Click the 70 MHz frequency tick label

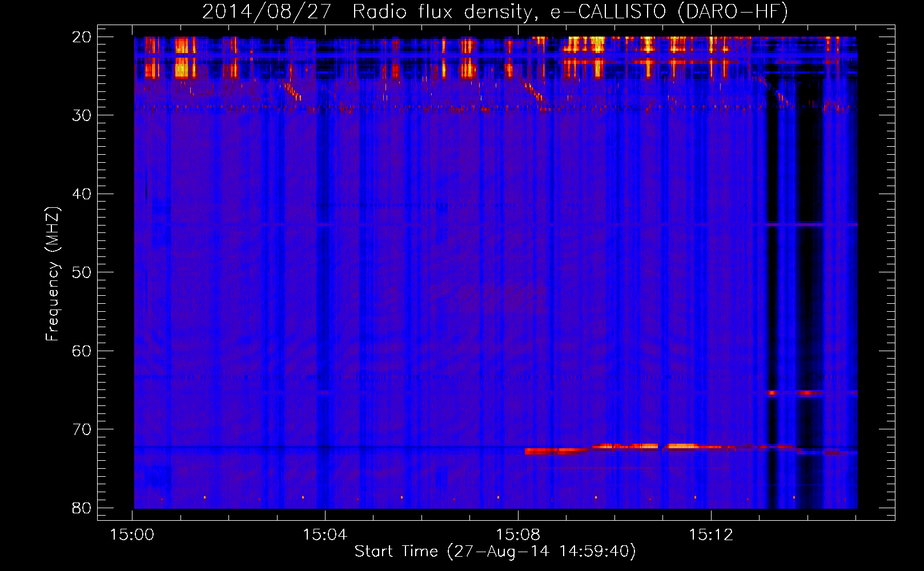pos(82,429)
